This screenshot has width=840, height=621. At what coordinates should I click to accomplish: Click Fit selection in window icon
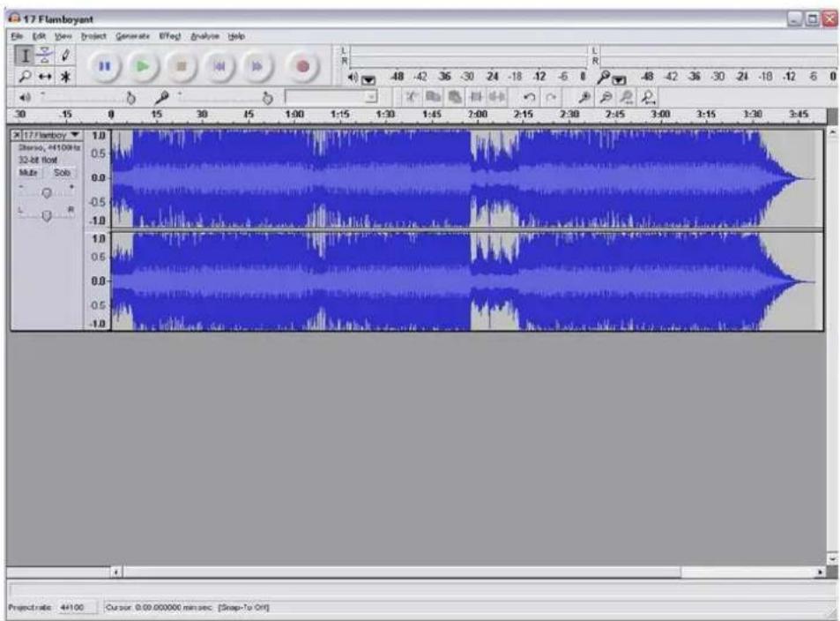(x=627, y=97)
